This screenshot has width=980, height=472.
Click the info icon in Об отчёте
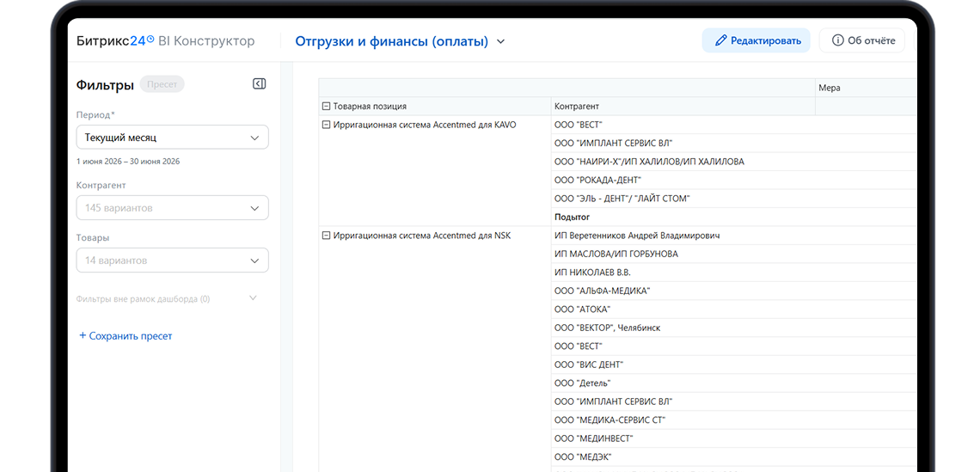837,40
